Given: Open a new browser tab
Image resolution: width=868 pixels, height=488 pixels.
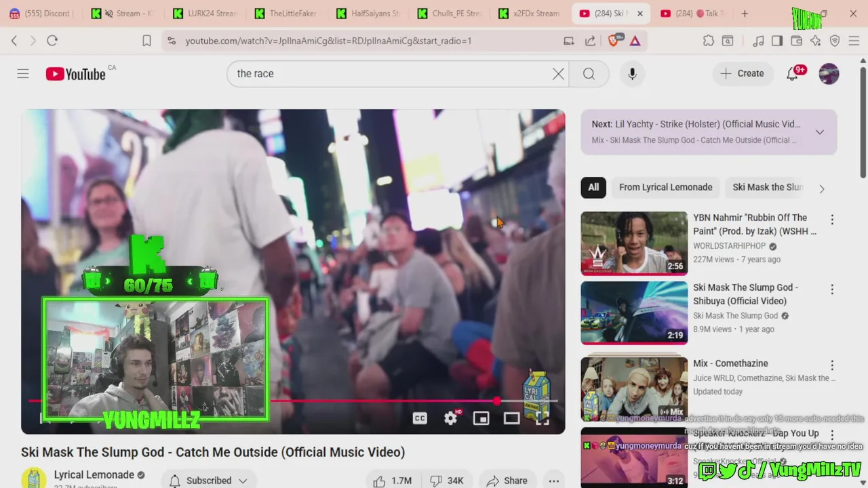Looking at the screenshot, I should [745, 14].
